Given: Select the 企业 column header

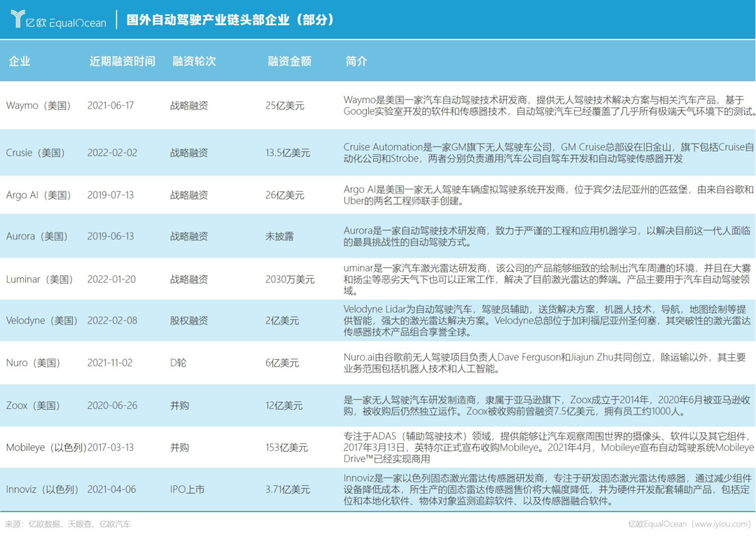Looking at the screenshot, I should [20, 61].
